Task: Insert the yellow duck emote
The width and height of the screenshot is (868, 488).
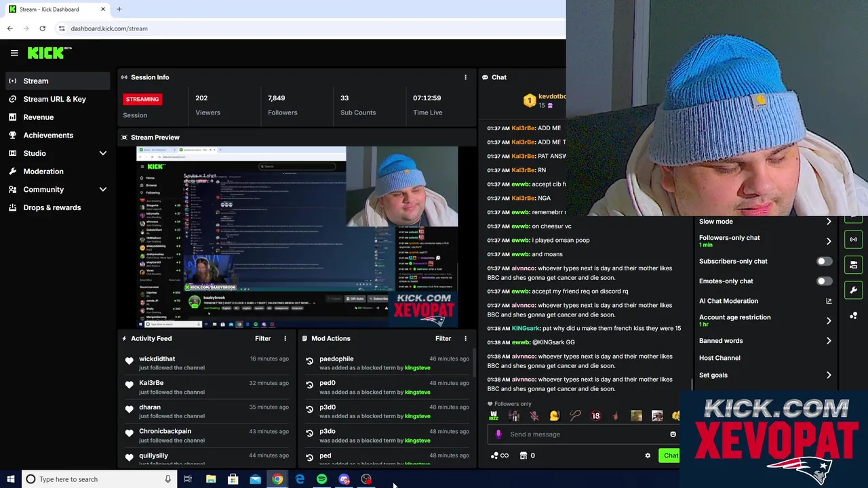Action: (555, 416)
